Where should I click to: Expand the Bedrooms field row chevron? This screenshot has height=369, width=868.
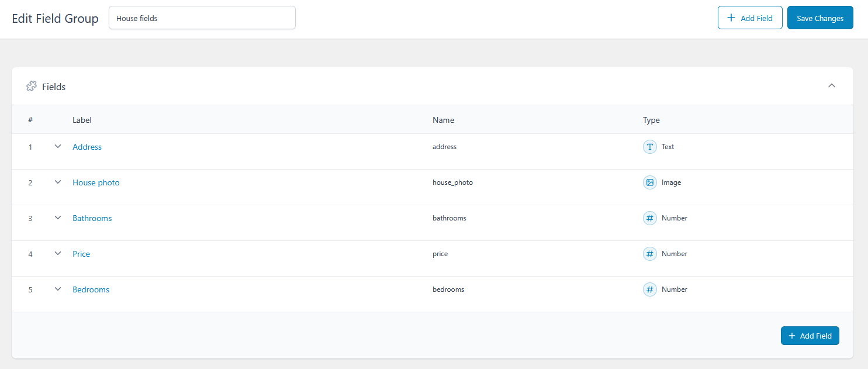[x=58, y=289]
